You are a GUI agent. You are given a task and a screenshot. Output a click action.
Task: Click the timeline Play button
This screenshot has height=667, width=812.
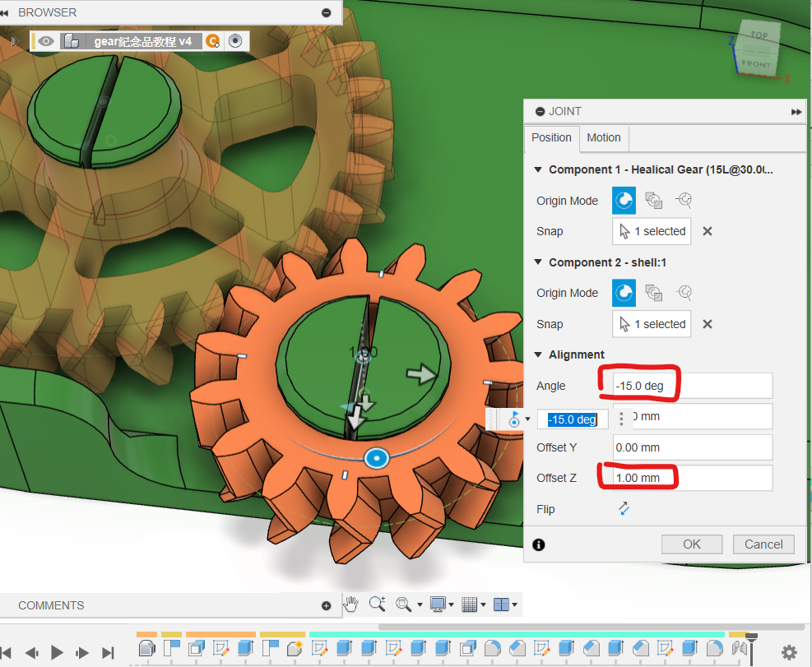pyautogui.click(x=57, y=652)
